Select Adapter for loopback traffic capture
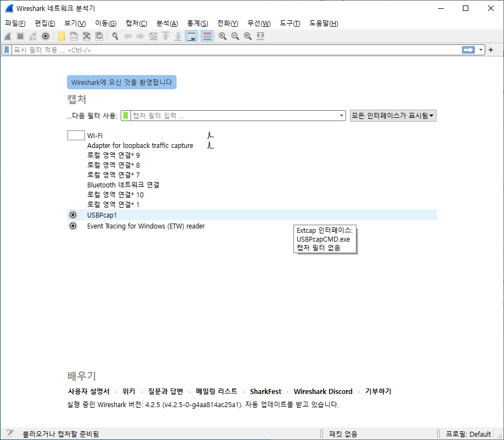Screen dimensions: 504x440 point(252,146)
